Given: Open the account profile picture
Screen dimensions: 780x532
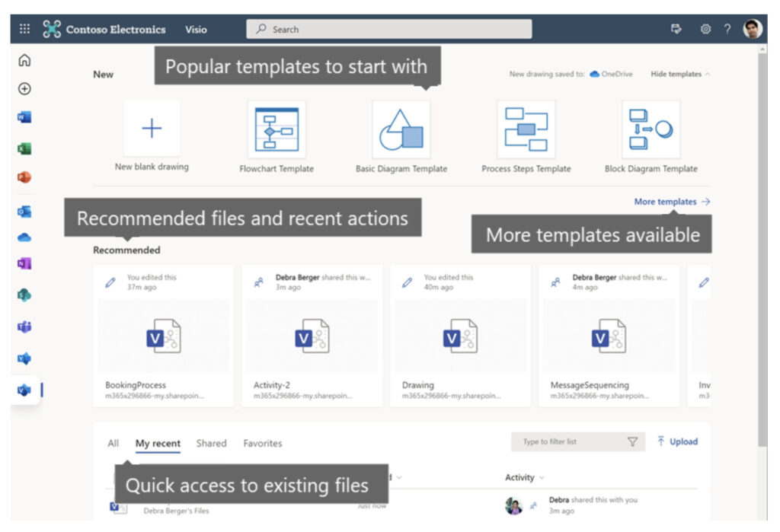Looking at the screenshot, I should tap(753, 29).
